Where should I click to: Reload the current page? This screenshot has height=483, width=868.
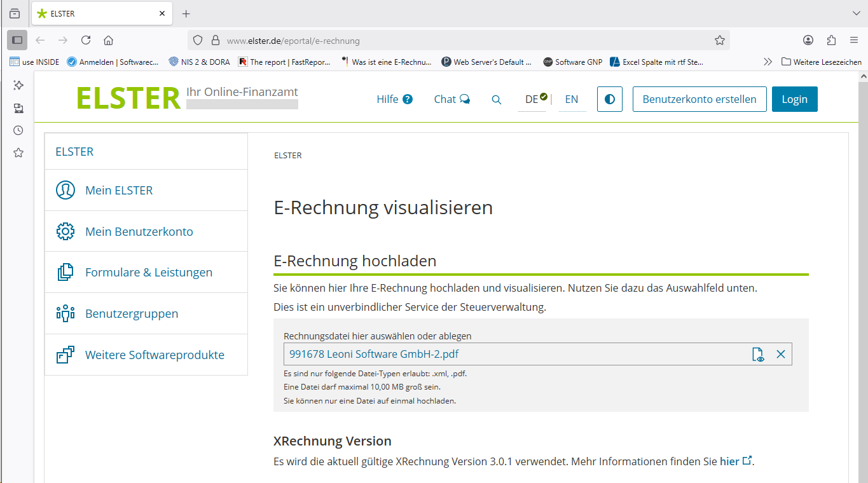point(86,40)
